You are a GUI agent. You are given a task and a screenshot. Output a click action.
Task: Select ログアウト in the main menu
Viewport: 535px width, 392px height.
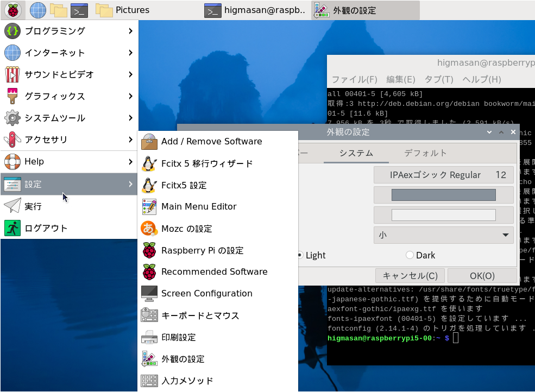click(x=46, y=228)
